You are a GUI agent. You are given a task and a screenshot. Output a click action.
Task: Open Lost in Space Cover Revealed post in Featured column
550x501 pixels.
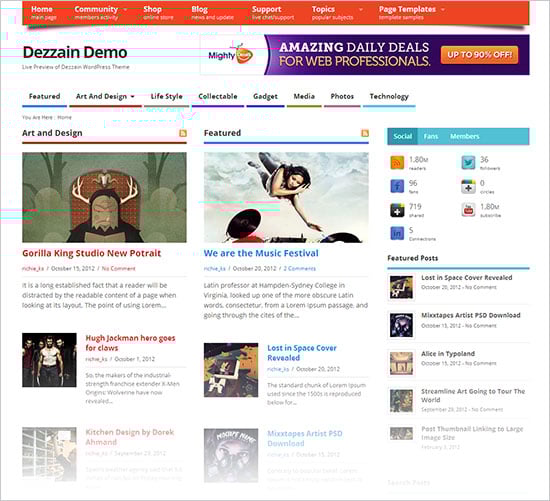[302, 353]
